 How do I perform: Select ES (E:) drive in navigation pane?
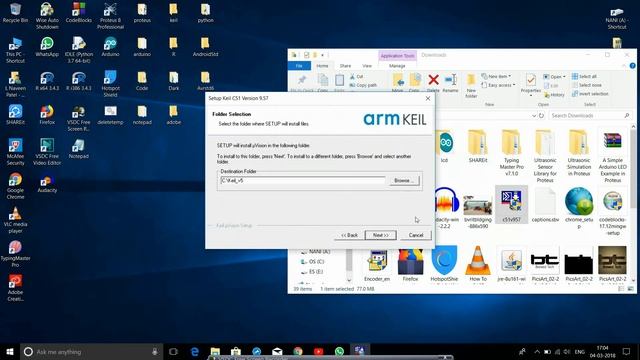312,271
